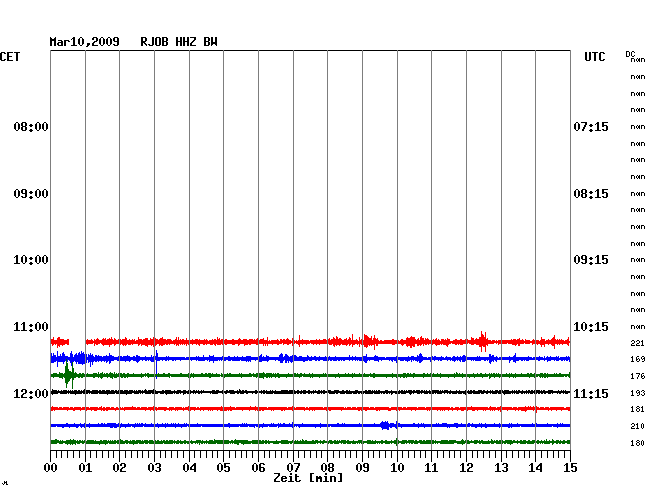
Task: Click the 11:15 UTC time label
Action: point(591,394)
